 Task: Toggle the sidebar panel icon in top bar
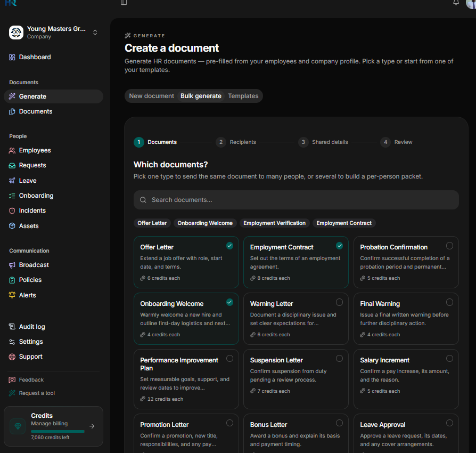124,3
